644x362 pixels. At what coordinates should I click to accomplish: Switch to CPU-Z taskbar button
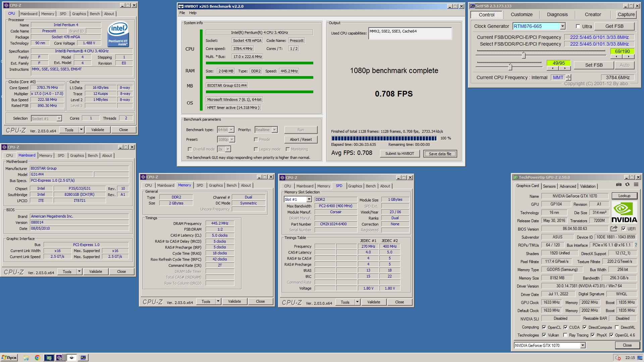[x=60, y=358]
